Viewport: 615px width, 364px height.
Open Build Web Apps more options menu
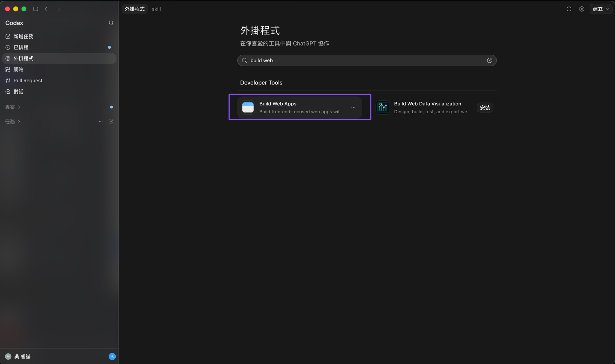tap(353, 108)
